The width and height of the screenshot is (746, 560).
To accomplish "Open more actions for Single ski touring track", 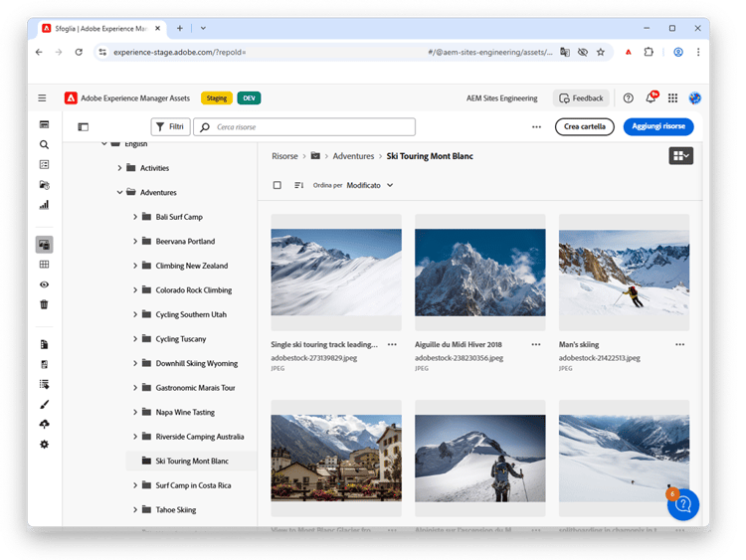I will (x=392, y=344).
